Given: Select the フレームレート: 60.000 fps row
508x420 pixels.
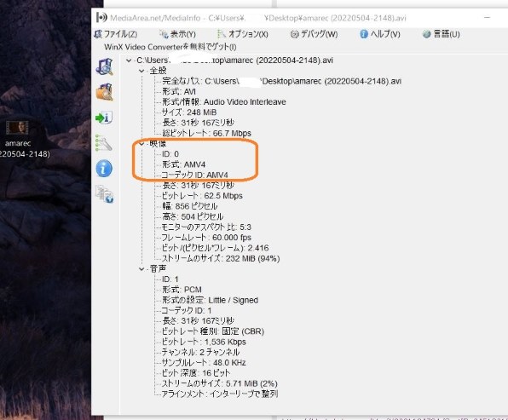Looking at the screenshot, I should coord(206,238).
